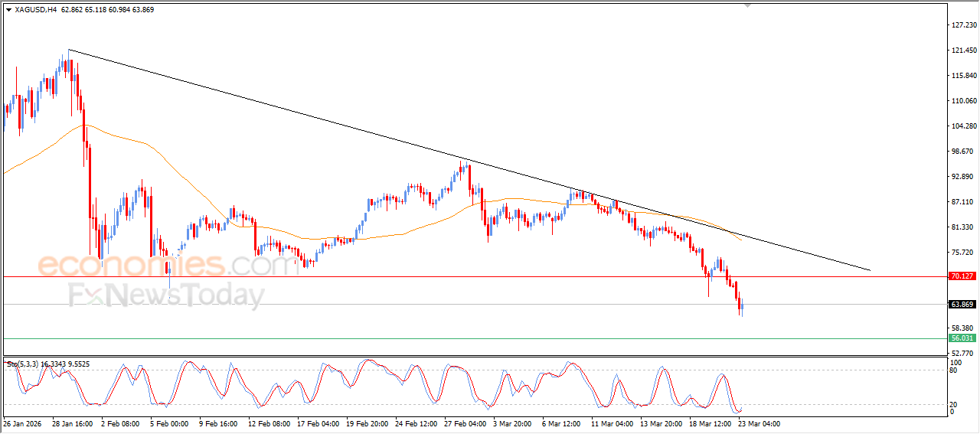Click the 13 Mar 20:00 time label
The image size is (980, 434).
pos(661,423)
